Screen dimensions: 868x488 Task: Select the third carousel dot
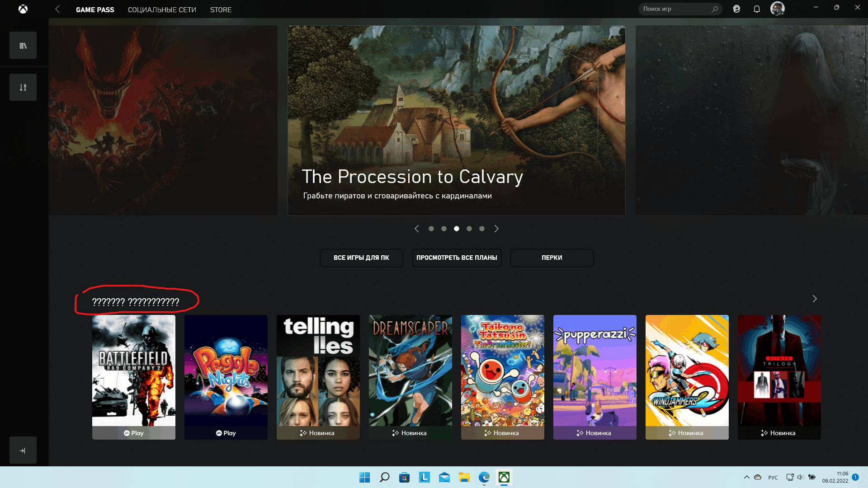pos(457,229)
